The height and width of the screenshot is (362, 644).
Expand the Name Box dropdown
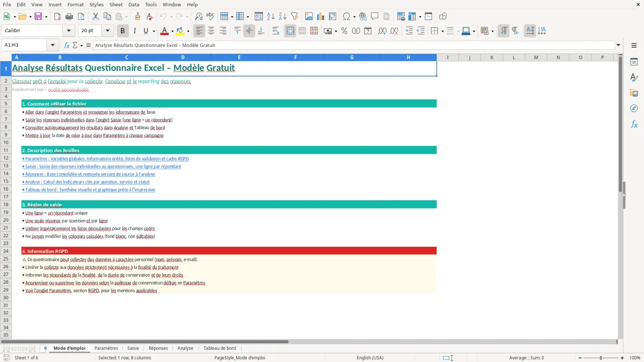53,45
